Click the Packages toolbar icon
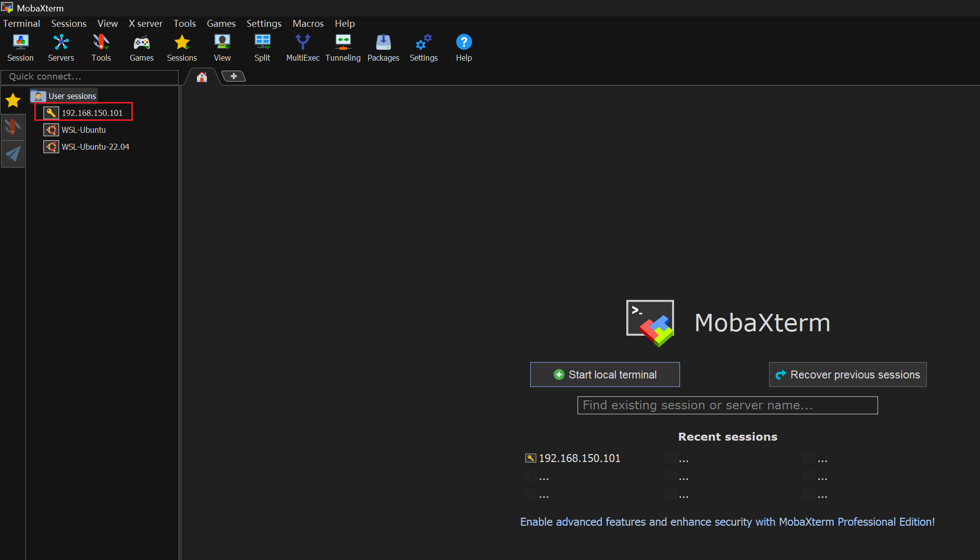The image size is (980, 560). click(383, 48)
